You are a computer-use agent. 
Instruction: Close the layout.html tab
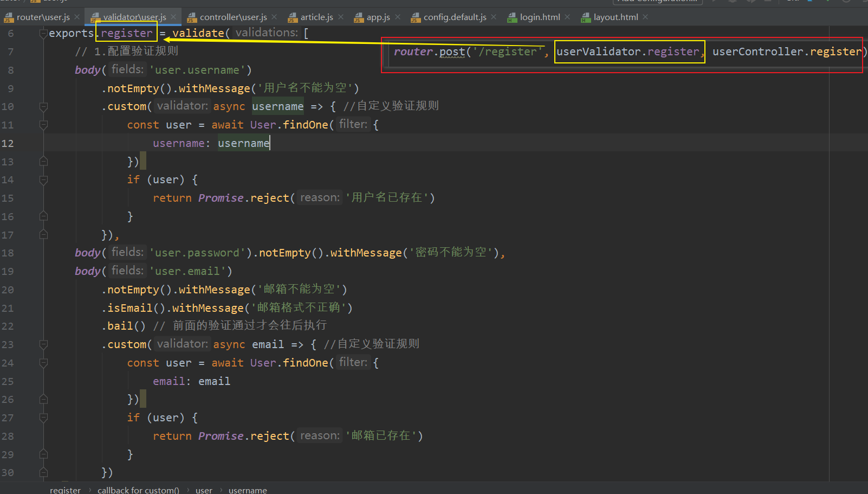click(645, 17)
